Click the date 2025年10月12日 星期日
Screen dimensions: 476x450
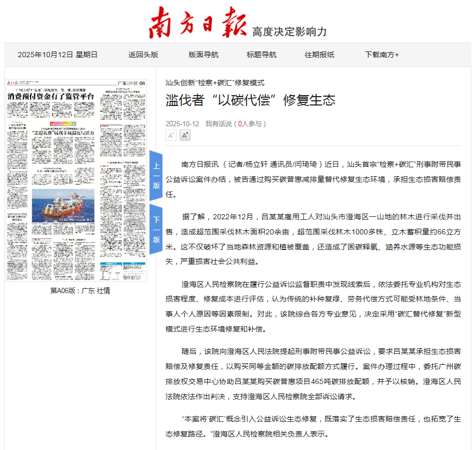pyautogui.click(x=58, y=55)
